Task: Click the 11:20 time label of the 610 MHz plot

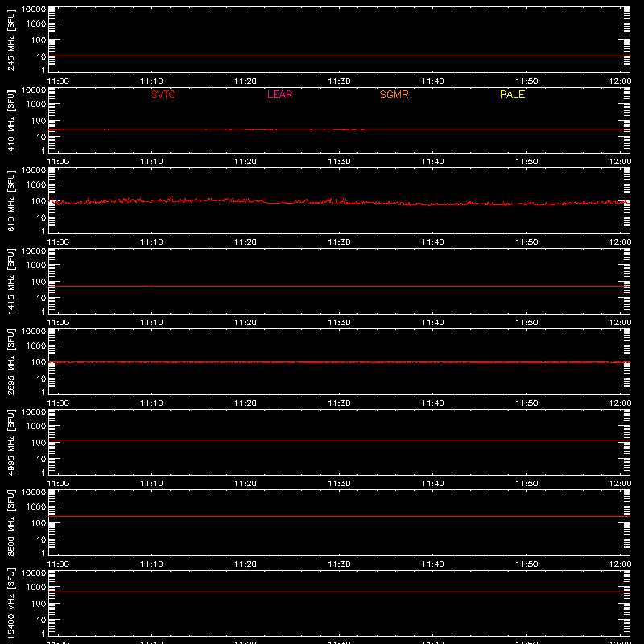Action: (x=246, y=242)
